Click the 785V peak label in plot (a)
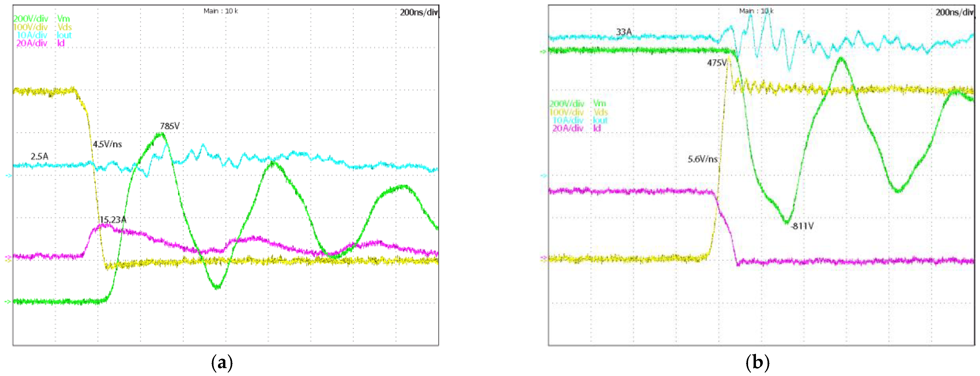Screen dimensions: 980x376 170,126
